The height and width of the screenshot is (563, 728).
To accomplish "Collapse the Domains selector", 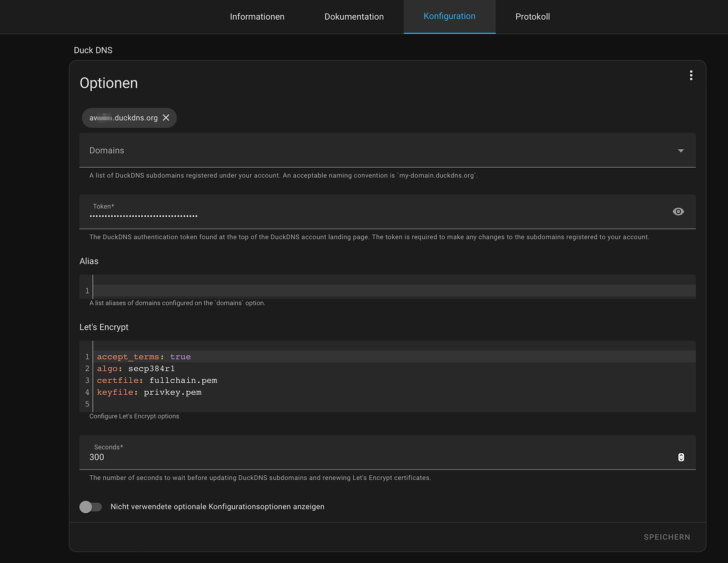I will tap(681, 150).
